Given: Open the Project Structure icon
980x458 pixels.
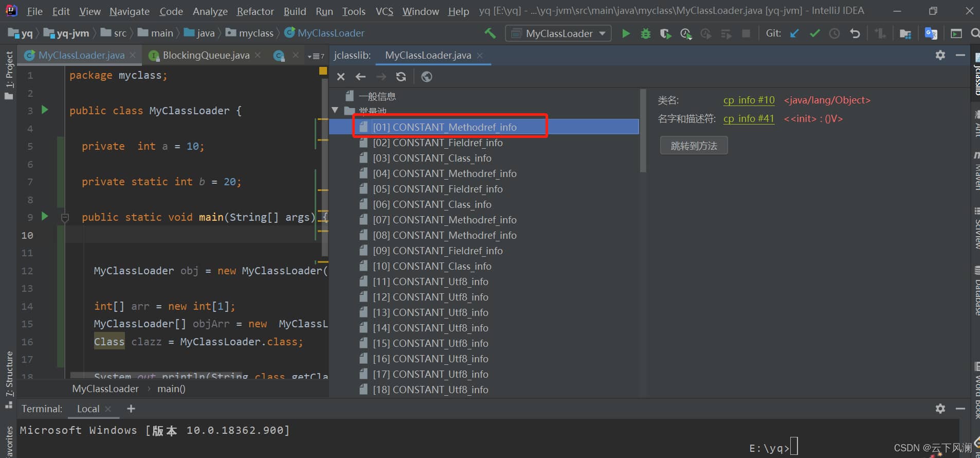Looking at the screenshot, I should [905, 33].
